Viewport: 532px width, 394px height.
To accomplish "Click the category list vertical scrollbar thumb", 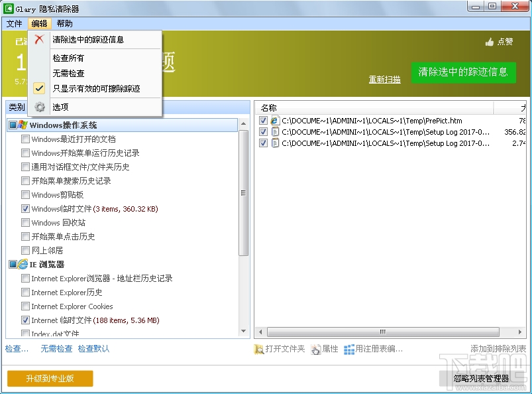I will pyautogui.click(x=244, y=193).
